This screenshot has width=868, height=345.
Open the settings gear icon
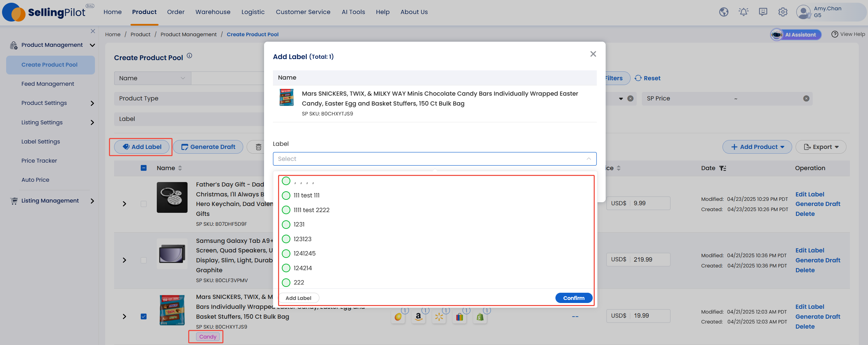point(783,12)
